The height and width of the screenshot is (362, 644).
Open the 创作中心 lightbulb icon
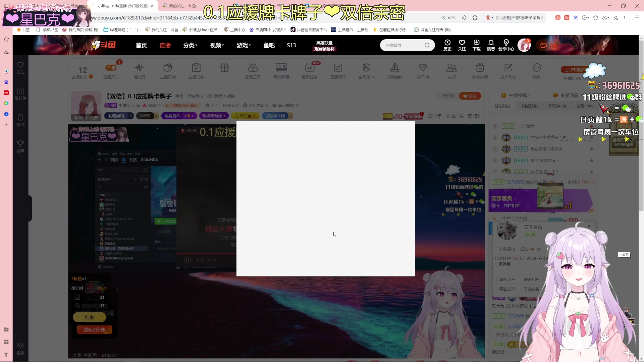506,45
